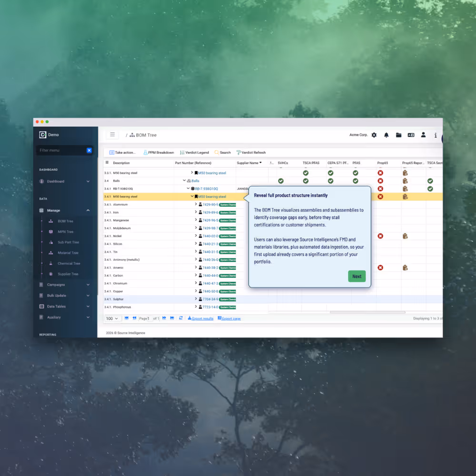476x476 pixels.
Task: Open settings gear next to Acme Corp.
Action: 374,135
